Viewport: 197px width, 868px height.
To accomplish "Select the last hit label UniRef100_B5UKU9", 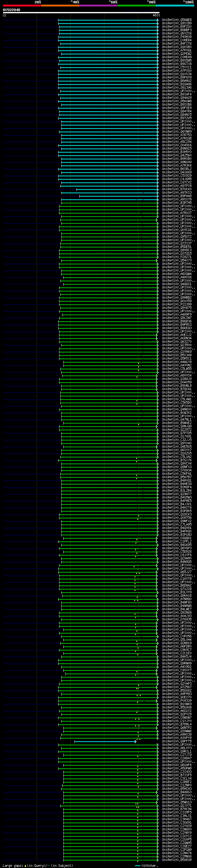I will pos(177,860).
